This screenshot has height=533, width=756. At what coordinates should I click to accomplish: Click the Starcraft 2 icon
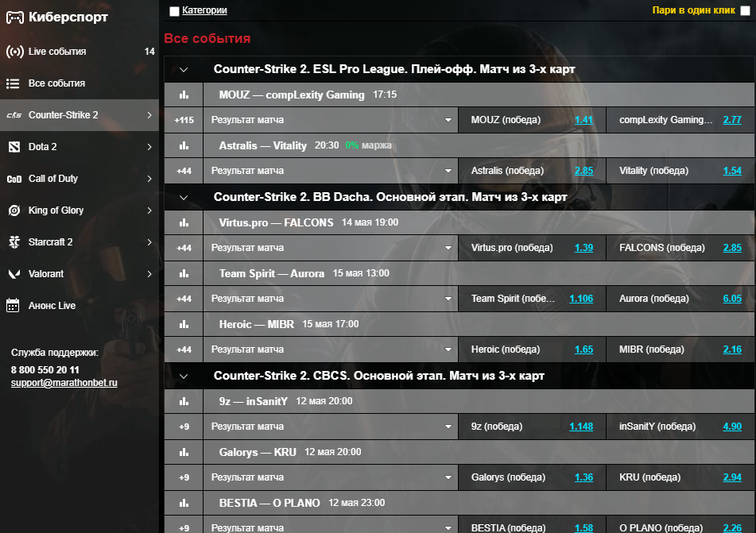pos(14,242)
